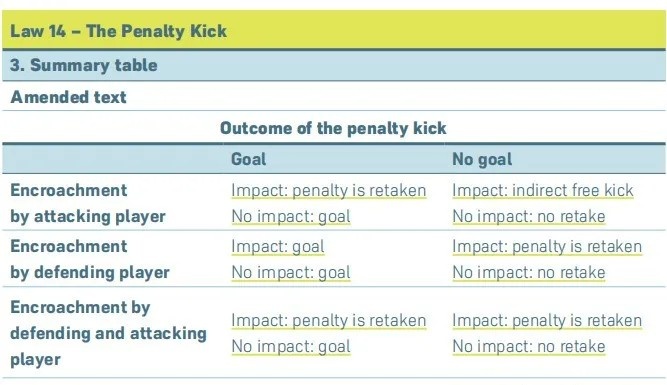Click 'Outcome of the penalty kick' header
The height and width of the screenshot is (385, 667).
click(x=333, y=128)
